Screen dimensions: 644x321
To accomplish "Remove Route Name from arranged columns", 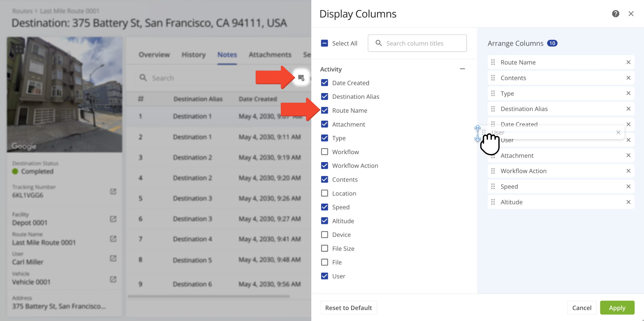I will (x=628, y=62).
